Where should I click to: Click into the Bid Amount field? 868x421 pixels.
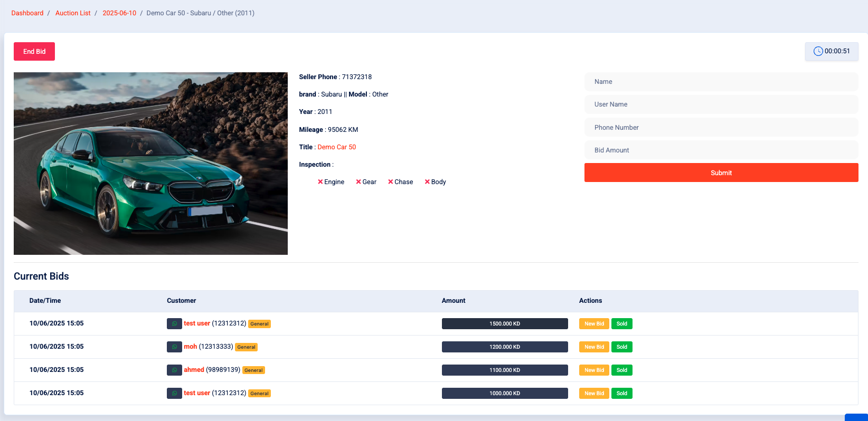click(x=721, y=150)
